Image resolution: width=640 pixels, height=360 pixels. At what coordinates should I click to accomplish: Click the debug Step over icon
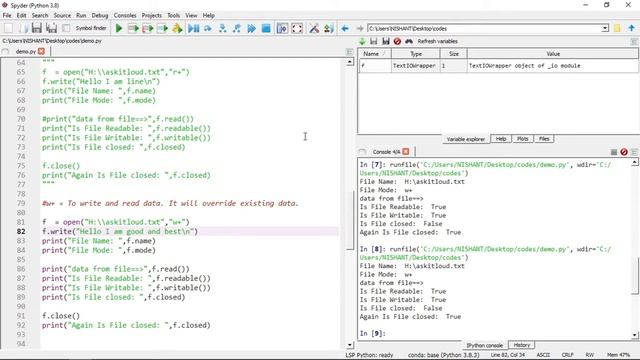tap(208, 28)
